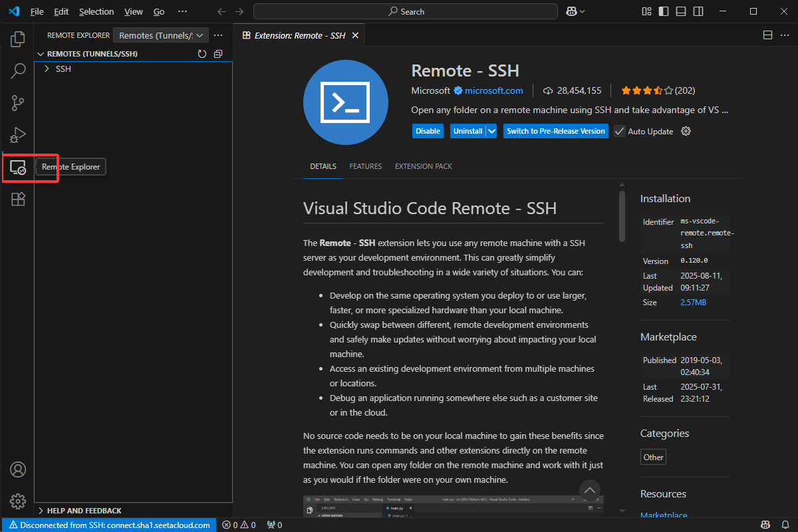The height and width of the screenshot is (532, 798).
Task: Click scroll-to-top arrow in readme
Action: coord(590,490)
